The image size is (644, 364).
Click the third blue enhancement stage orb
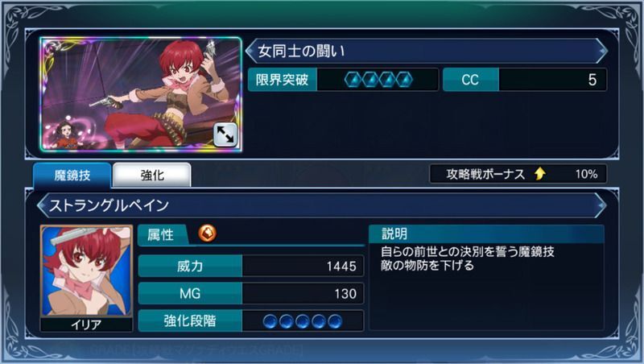click(x=303, y=321)
